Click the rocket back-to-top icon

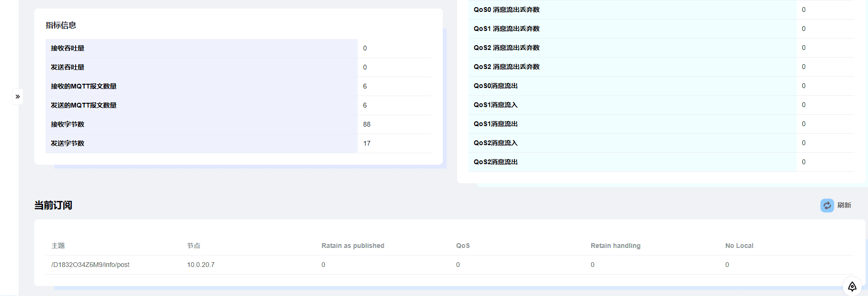[852, 286]
